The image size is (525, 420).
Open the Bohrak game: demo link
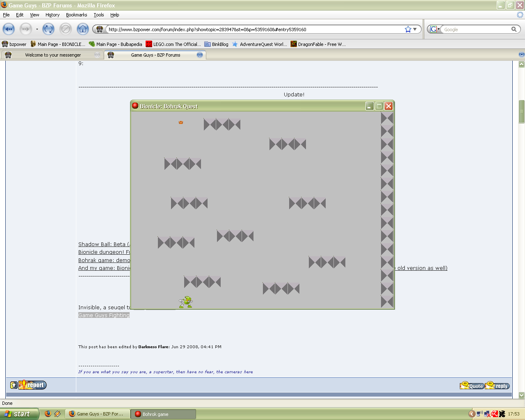tap(104, 260)
